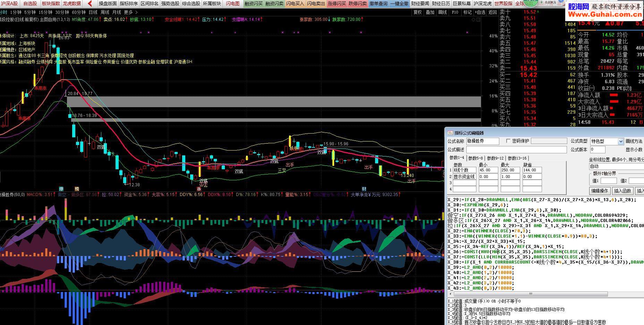Screen dimensions: 644x325
Task: Click the red left-arrow back icon
Action: click(90, 3)
